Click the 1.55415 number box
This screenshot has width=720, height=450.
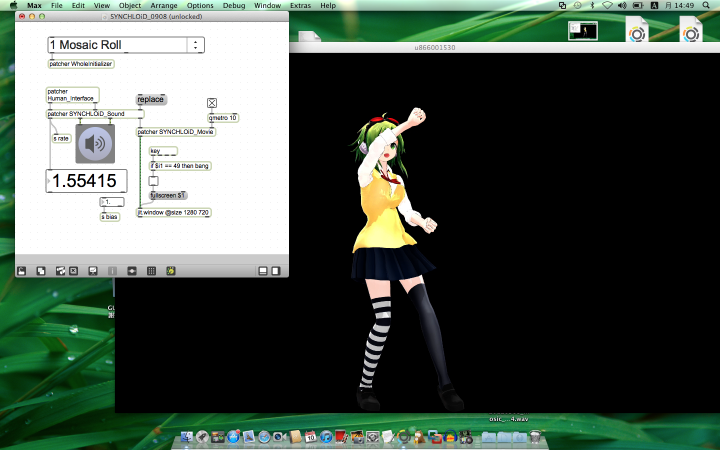click(x=86, y=181)
